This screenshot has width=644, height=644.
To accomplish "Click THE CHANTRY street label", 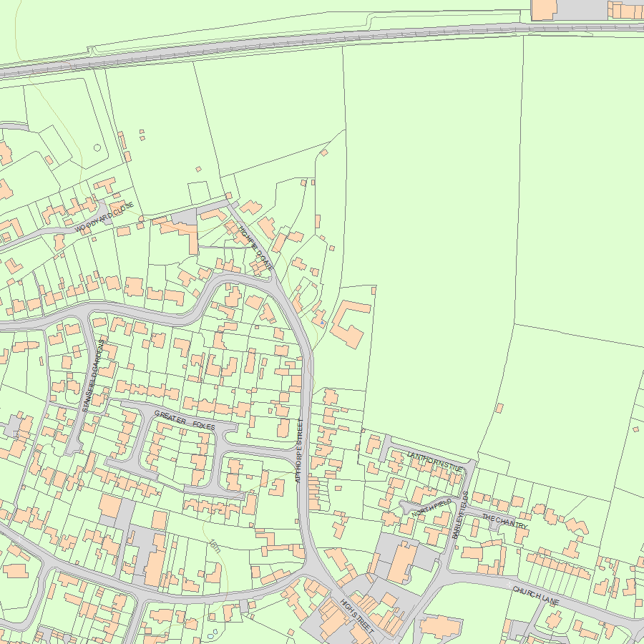I will pos(504,521).
